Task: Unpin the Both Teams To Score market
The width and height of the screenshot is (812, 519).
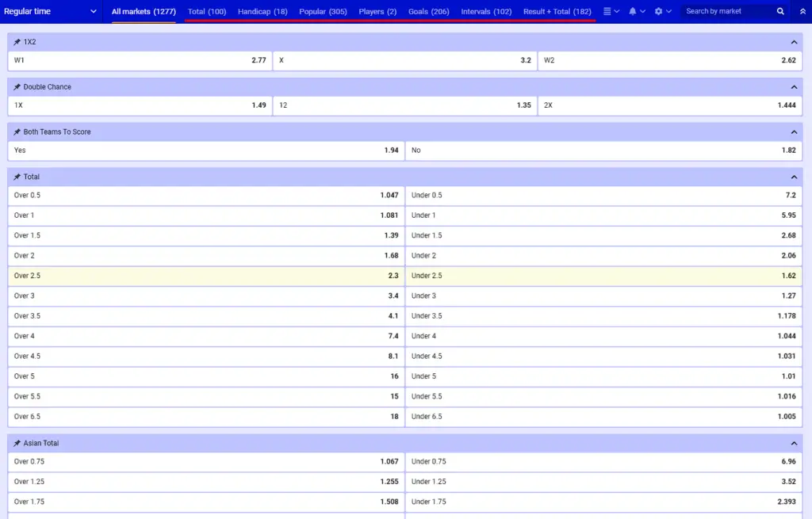Action: pos(17,132)
